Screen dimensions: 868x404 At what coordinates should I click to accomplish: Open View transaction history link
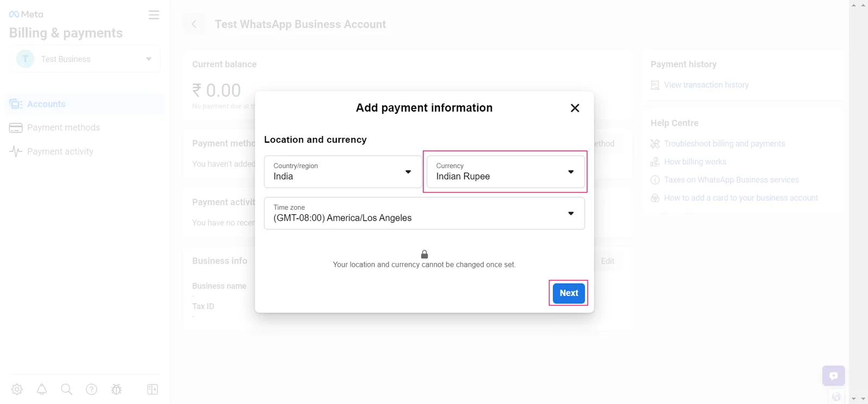(706, 85)
